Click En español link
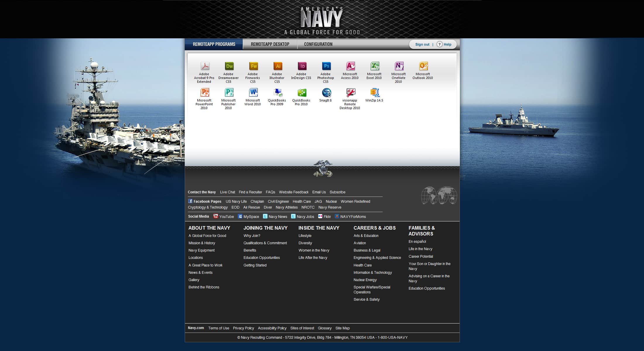Image resolution: width=644 pixels, height=351 pixels. [417, 242]
